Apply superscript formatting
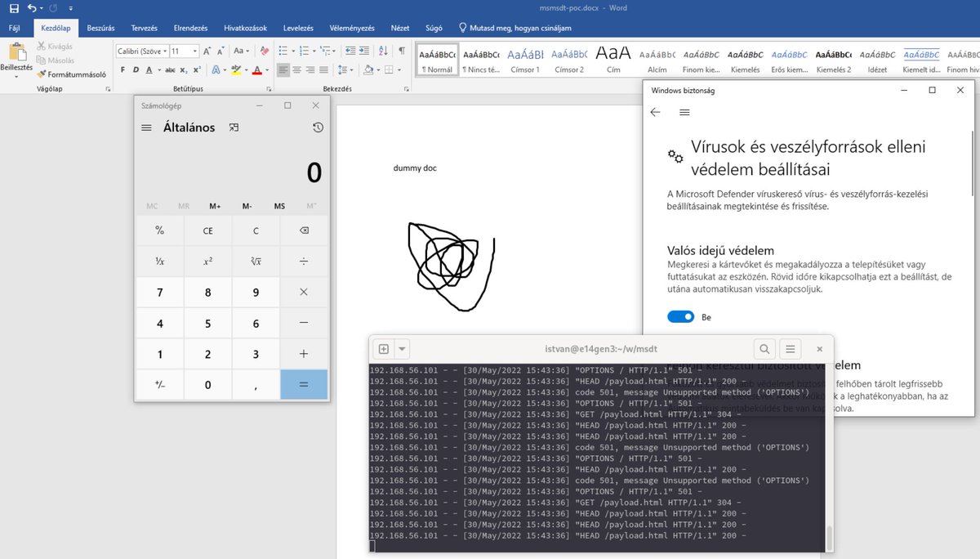980x559 pixels. point(196,69)
